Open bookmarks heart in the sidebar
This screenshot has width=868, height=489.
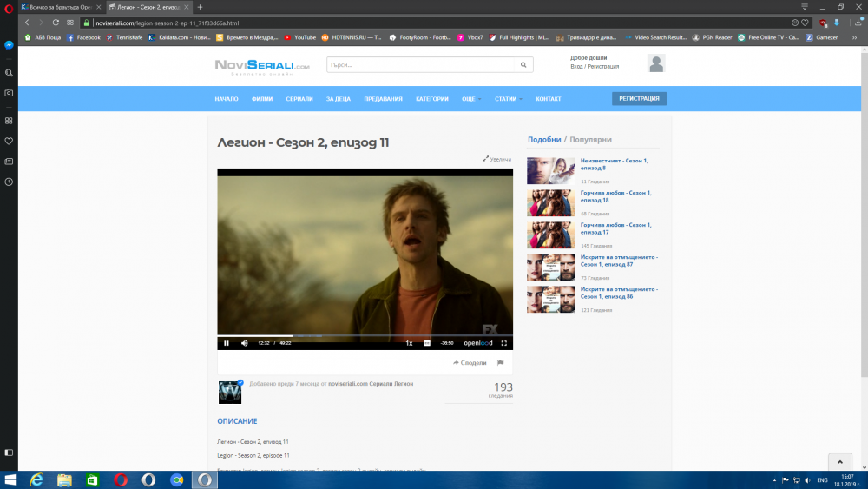pyautogui.click(x=9, y=142)
